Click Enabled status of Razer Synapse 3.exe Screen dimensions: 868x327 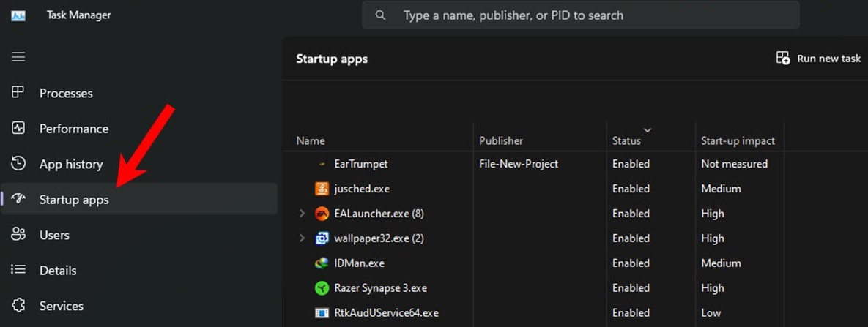[631, 288]
